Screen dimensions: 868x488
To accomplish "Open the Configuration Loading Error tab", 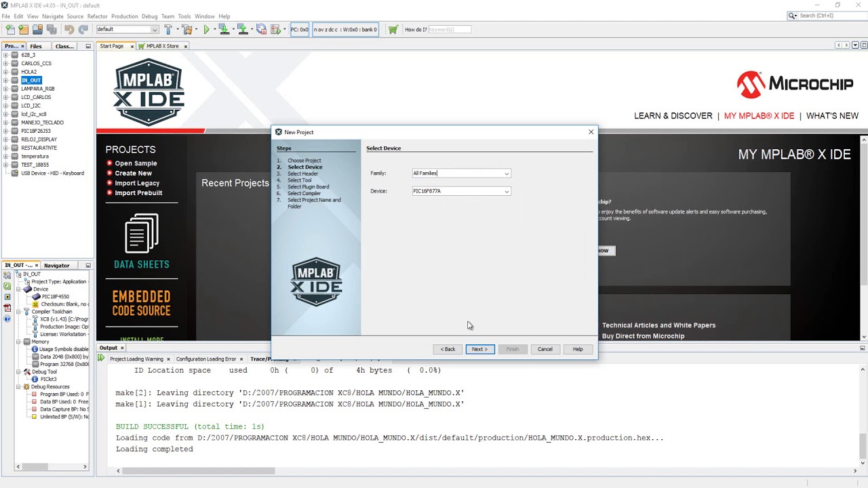I will [206, 359].
